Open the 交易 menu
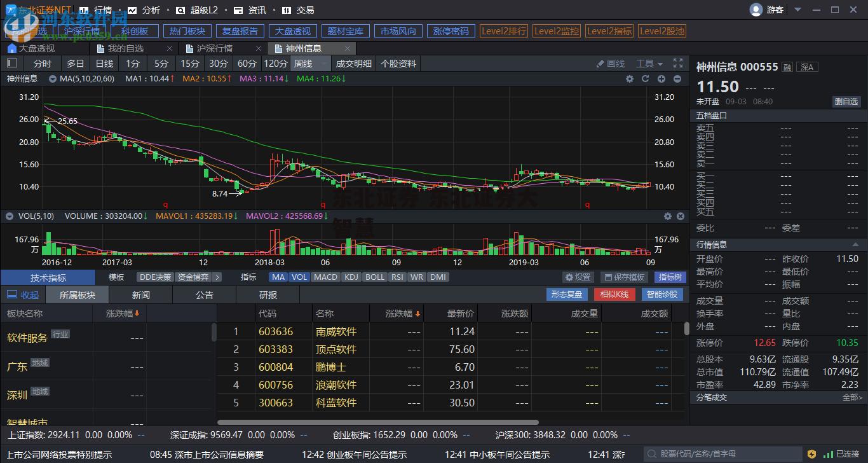This screenshot has width=868, height=463. pyautogui.click(x=298, y=10)
